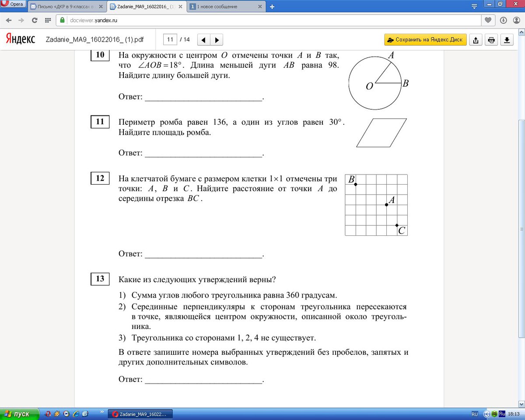Open the Opera menu button
The height and width of the screenshot is (420, 525).
[x=13, y=4]
